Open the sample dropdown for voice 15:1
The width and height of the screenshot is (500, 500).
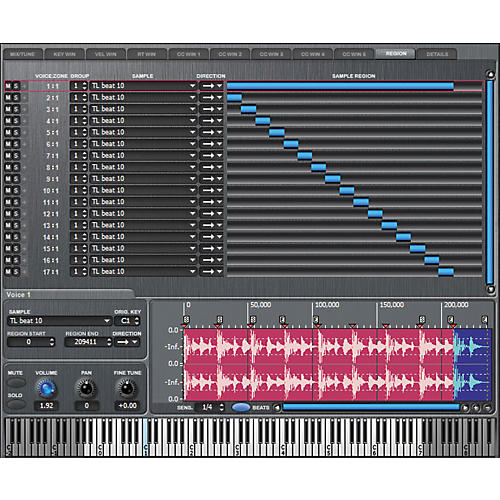pyautogui.click(x=192, y=248)
